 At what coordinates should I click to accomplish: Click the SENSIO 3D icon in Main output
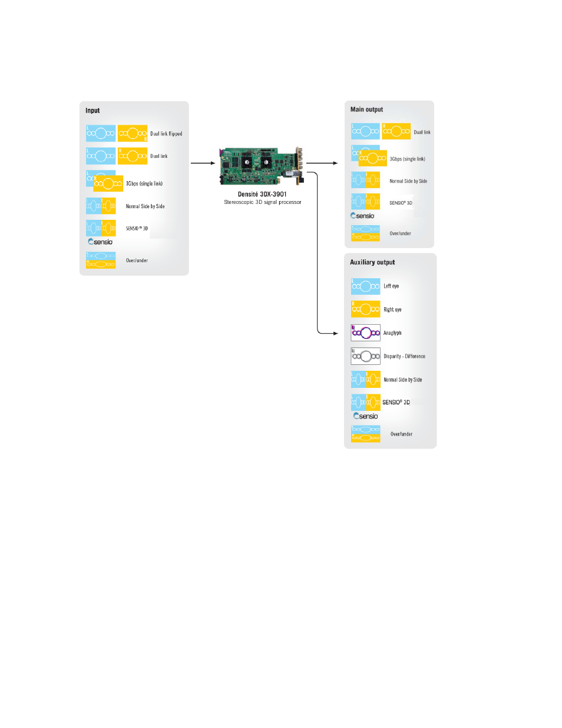(365, 202)
